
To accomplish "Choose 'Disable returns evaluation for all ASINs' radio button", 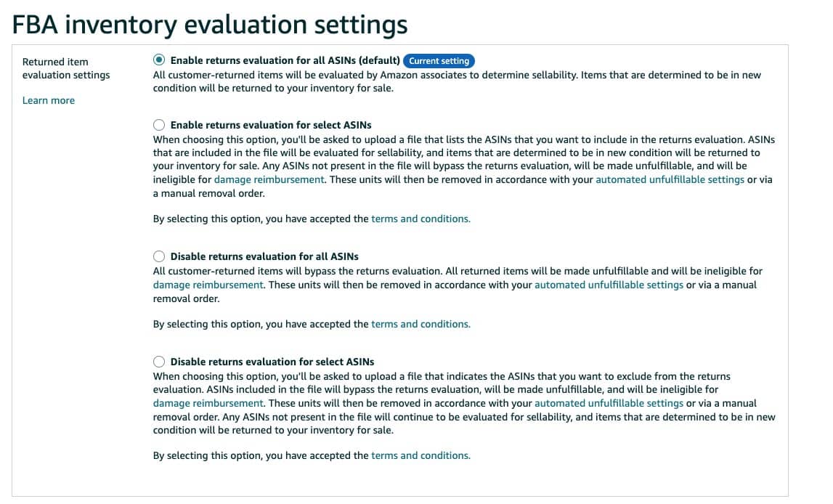I will [159, 256].
